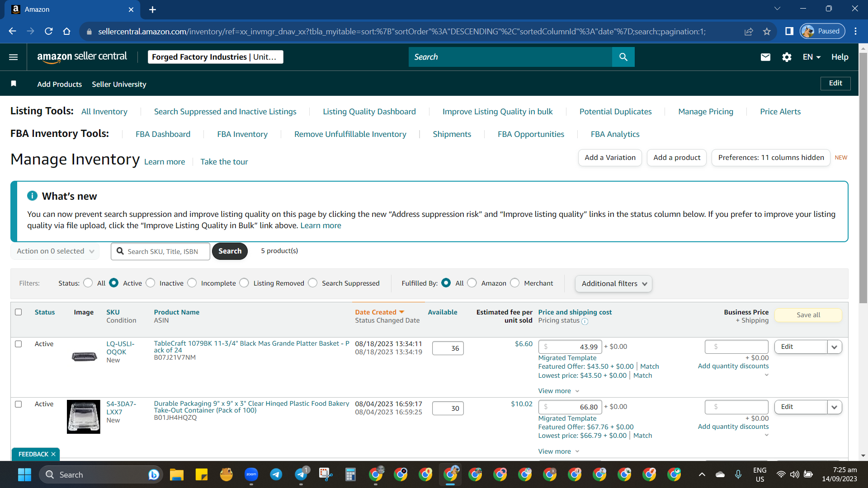Viewport: 868px width, 488px height.
Task: Open the Durable Packaging product thumbnail
Action: click(x=84, y=417)
